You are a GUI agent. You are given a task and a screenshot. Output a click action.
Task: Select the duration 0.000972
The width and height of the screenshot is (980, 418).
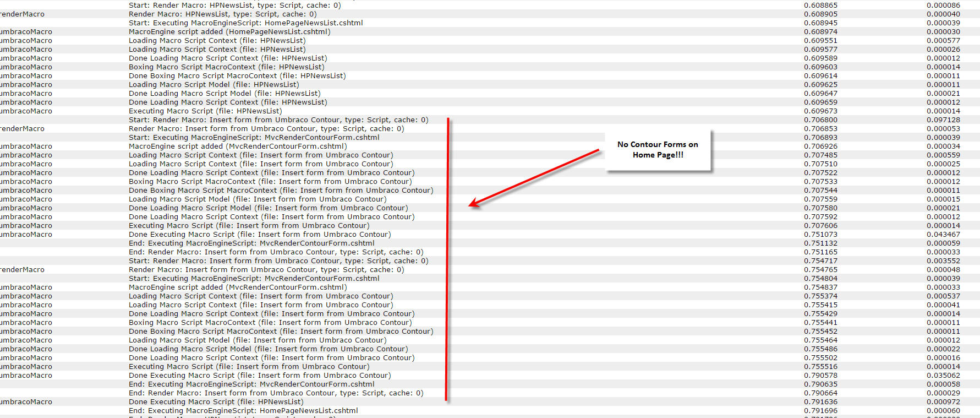click(943, 402)
